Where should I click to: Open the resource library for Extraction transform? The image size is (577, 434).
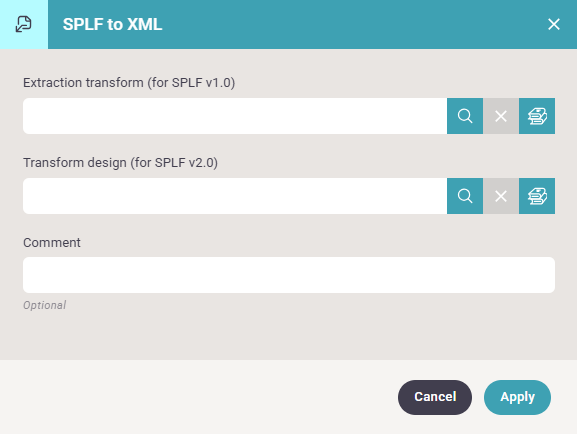point(537,116)
